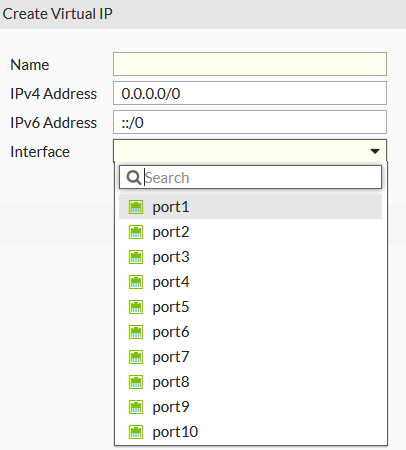Click the port4 interface icon
The height and width of the screenshot is (450, 406).
[136, 282]
